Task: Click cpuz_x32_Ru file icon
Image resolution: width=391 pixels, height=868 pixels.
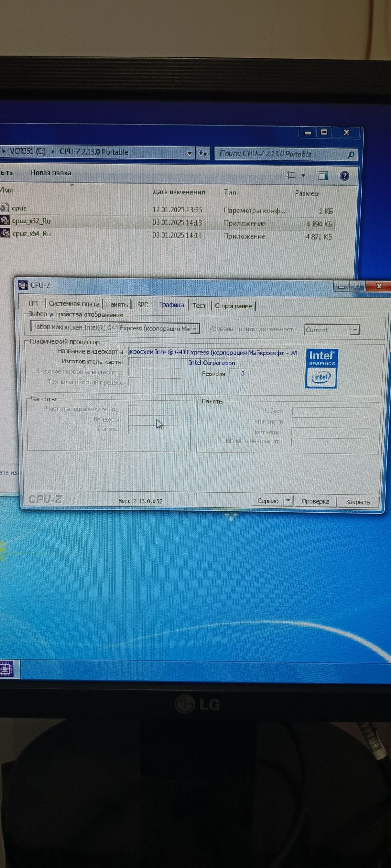Action: [x=5, y=221]
